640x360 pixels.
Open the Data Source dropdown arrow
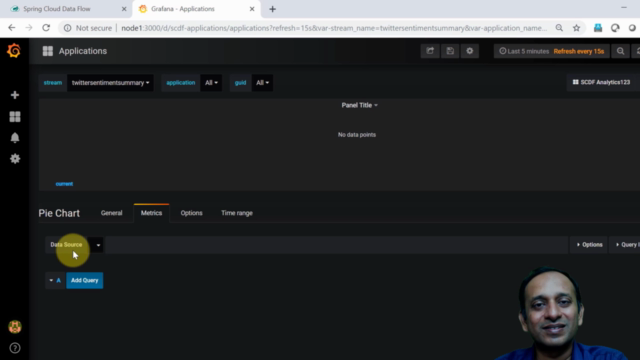(98, 245)
